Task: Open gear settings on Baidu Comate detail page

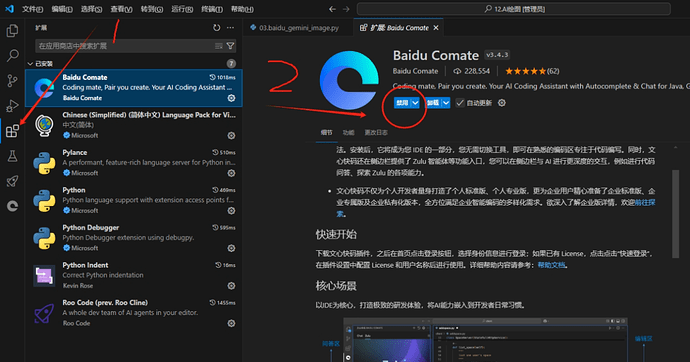Action: [502, 103]
